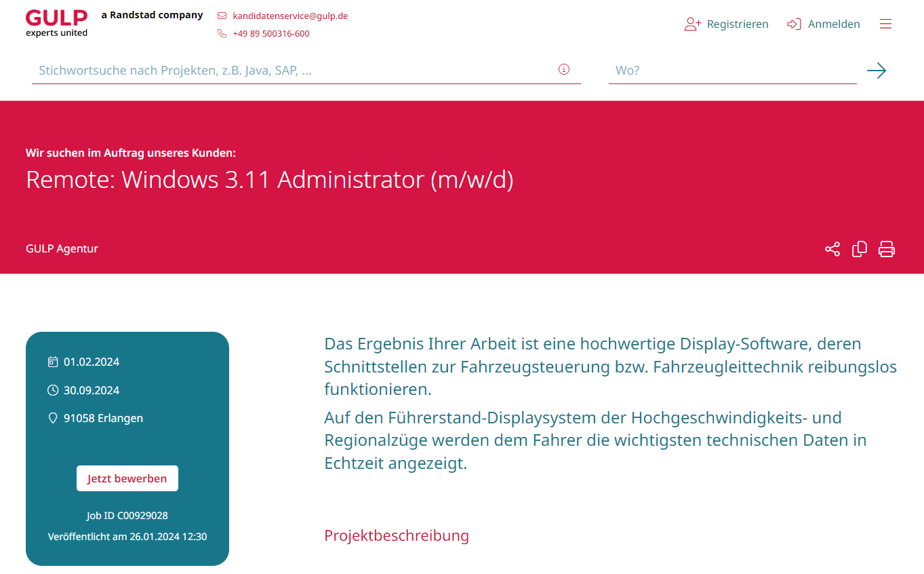
Task: Click the phone icon in header
Action: pos(222,33)
